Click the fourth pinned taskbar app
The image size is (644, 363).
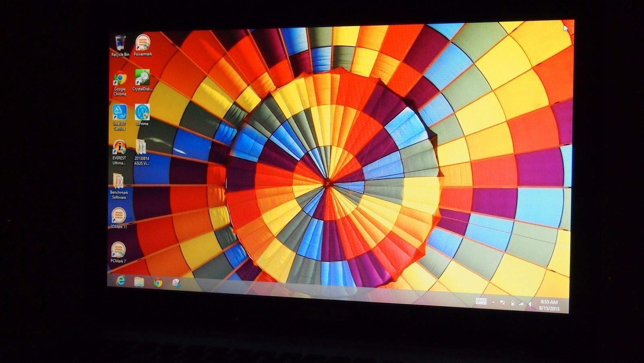pyautogui.click(x=176, y=283)
